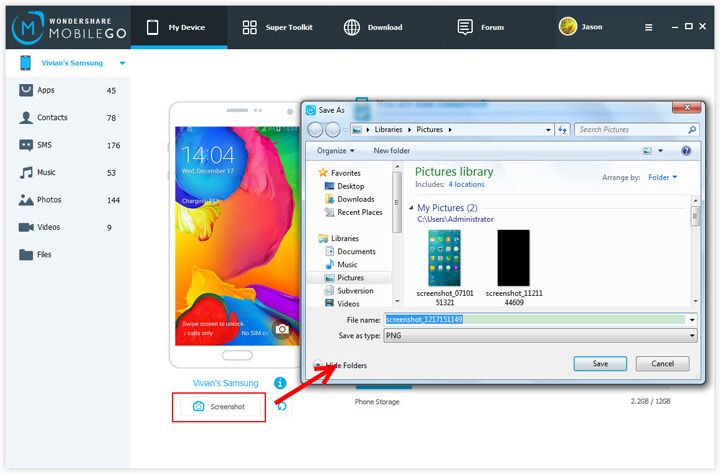The image size is (720, 474).
Task: Click the Forward arrow in Save As dialog
Action: coord(333,130)
